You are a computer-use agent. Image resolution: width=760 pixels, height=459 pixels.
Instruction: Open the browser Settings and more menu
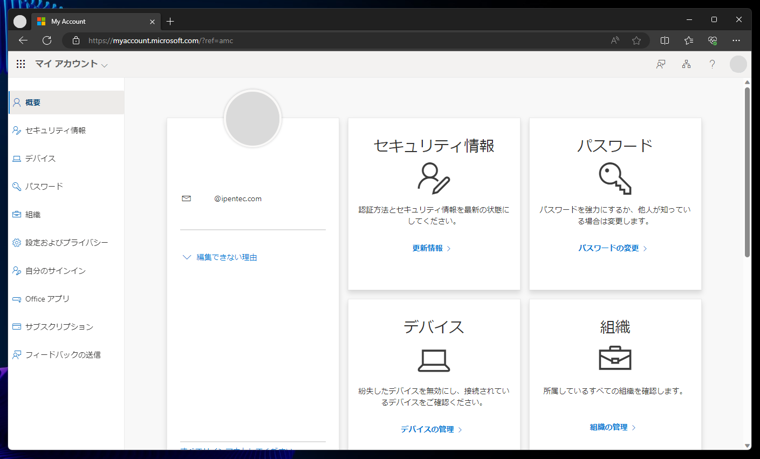pos(736,41)
